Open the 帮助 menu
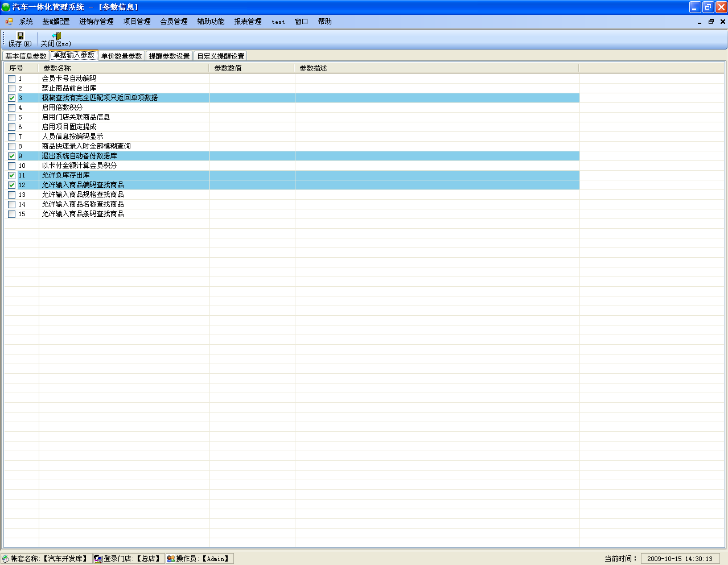 [325, 22]
